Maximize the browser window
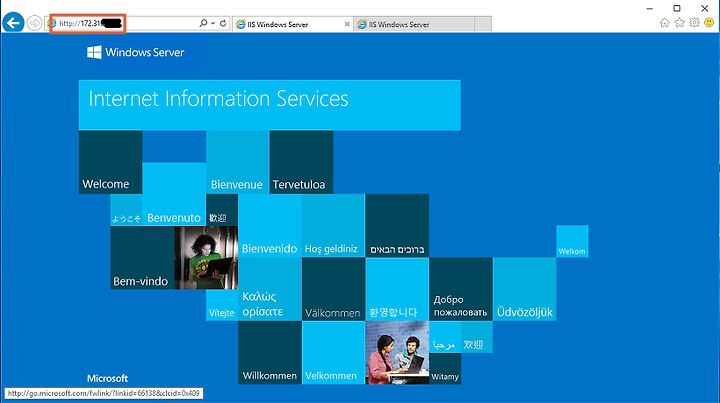Image resolution: width=720 pixels, height=403 pixels. [677, 8]
